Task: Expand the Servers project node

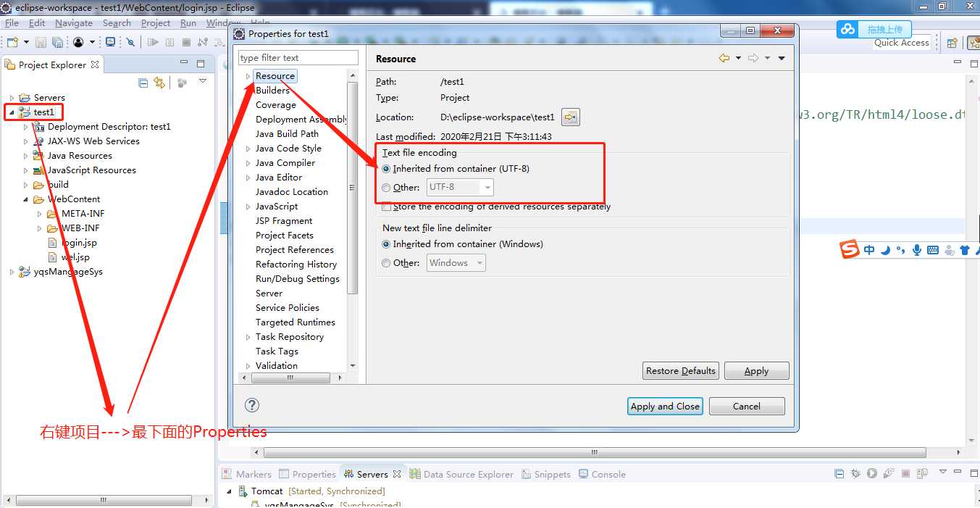Action: click(x=12, y=98)
